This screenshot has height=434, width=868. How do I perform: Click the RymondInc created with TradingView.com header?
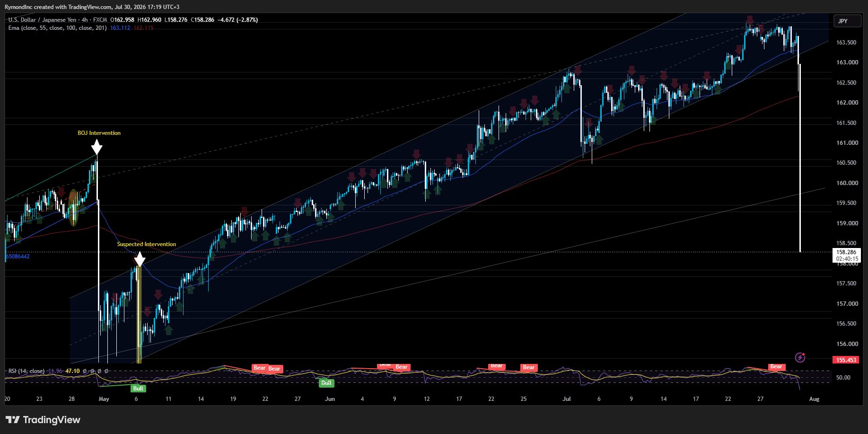tap(92, 7)
